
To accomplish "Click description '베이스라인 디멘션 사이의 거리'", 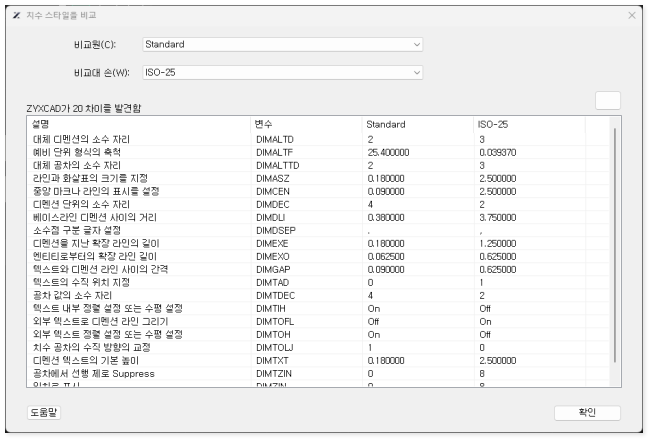I will 95,217.
